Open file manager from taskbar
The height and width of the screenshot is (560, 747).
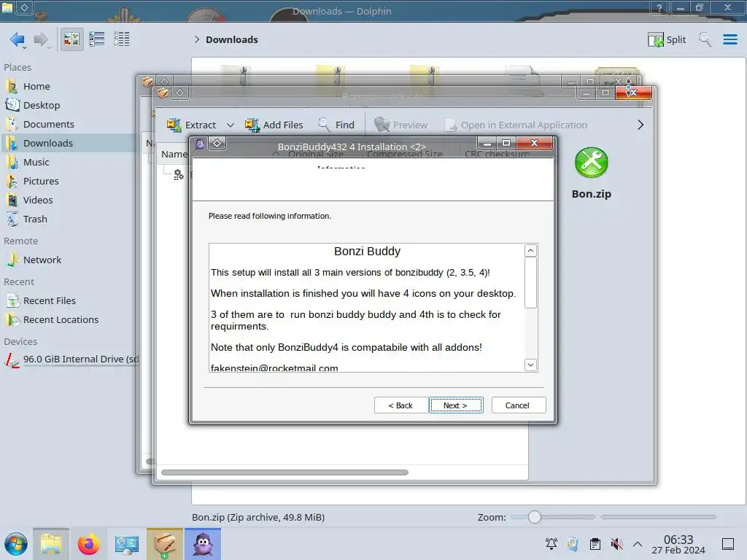51,544
